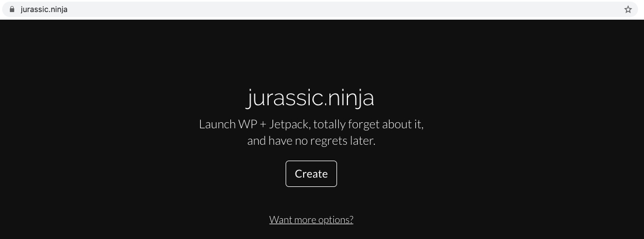Click the word "later." in the tagline

(x=362, y=141)
